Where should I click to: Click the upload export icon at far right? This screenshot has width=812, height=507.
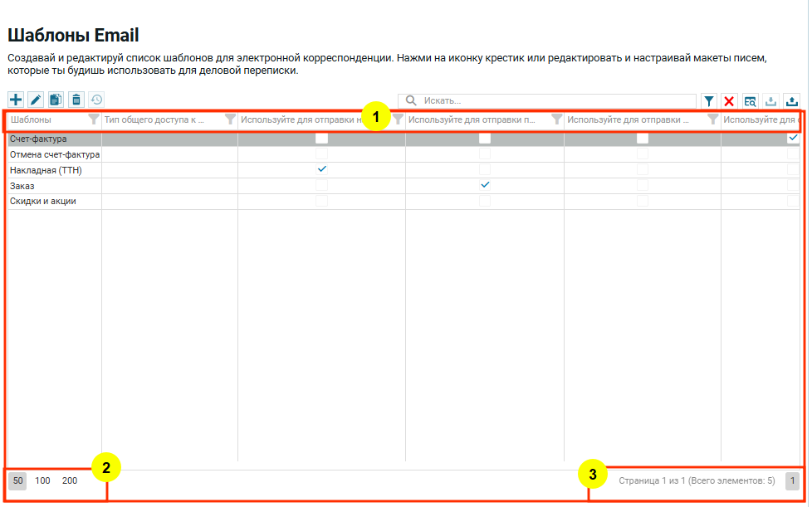click(x=791, y=101)
